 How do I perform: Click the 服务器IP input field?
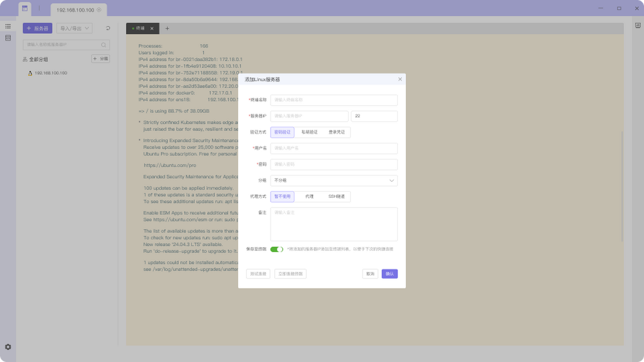point(309,116)
